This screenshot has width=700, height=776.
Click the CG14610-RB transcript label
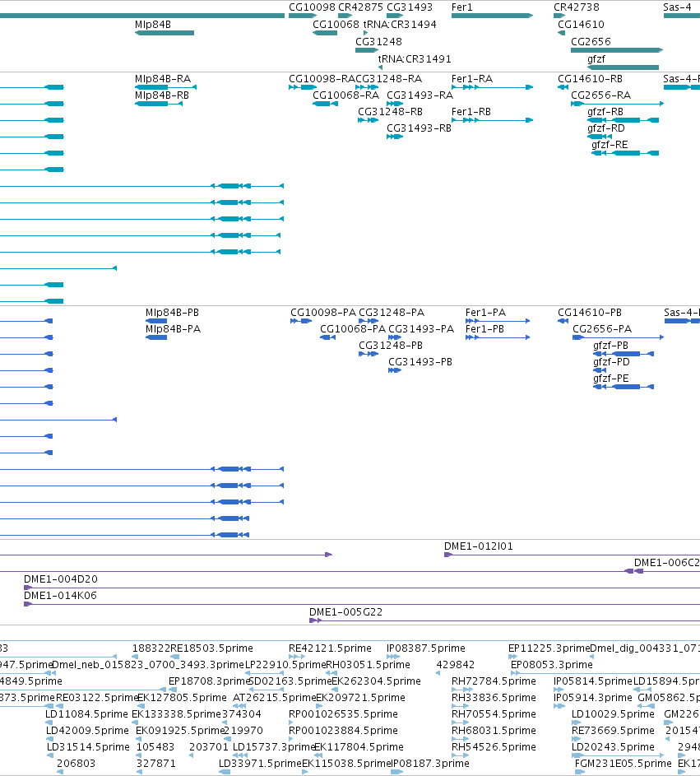[590, 79]
